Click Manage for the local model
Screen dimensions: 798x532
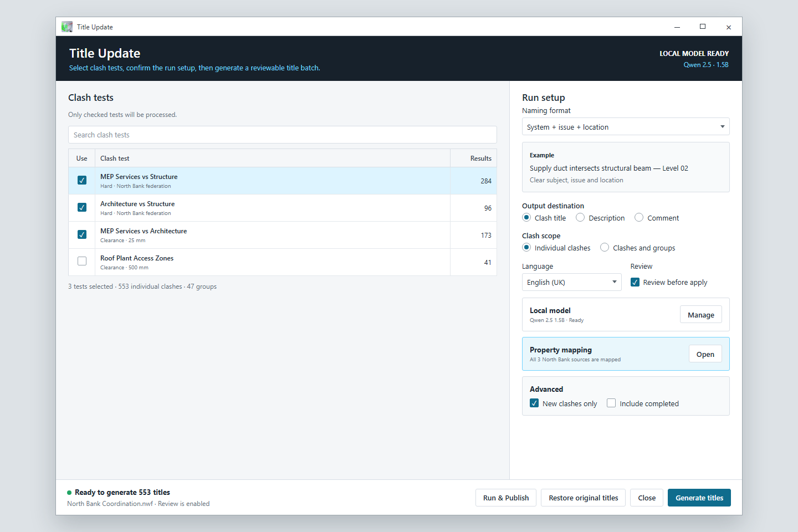click(x=701, y=315)
